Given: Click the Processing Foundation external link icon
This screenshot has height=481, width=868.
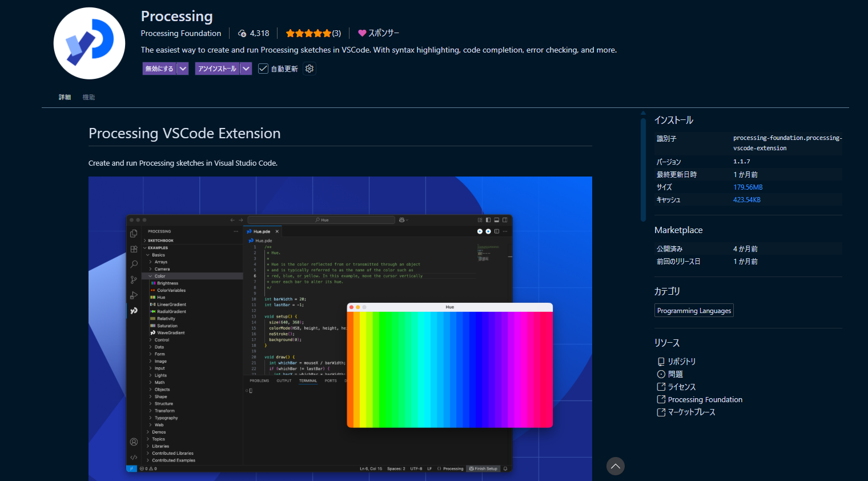Looking at the screenshot, I should 661,399.
